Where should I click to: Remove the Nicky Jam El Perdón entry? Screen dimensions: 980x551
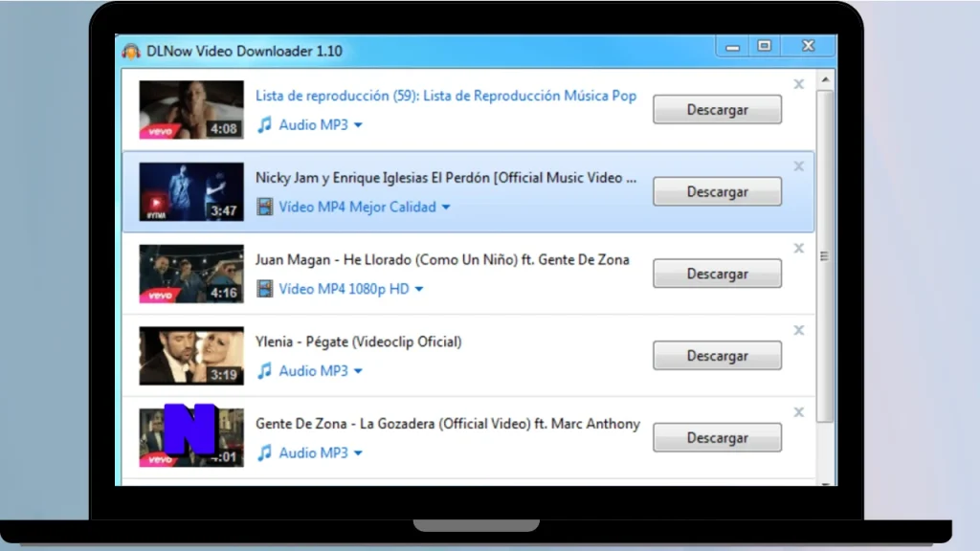[x=799, y=166]
